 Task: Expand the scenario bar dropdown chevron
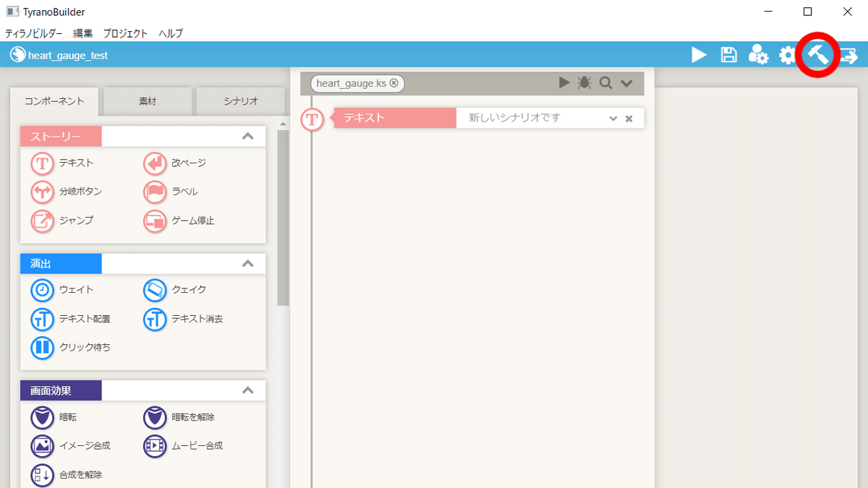626,84
